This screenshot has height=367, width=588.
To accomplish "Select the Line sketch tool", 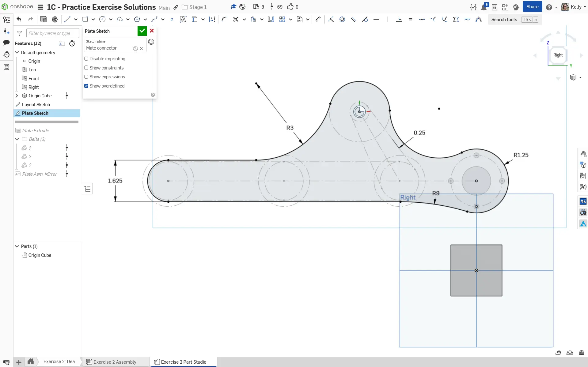I will tap(67, 19).
